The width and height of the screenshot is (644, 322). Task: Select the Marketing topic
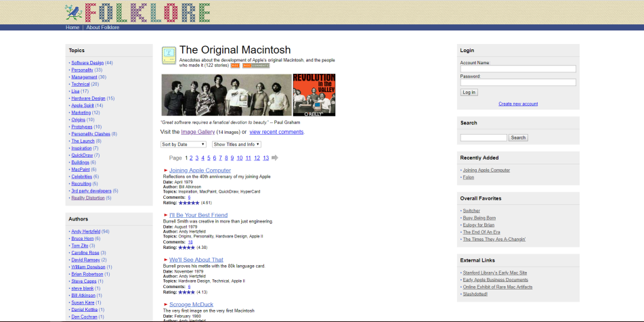pyautogui.click(x=81, y=113)
